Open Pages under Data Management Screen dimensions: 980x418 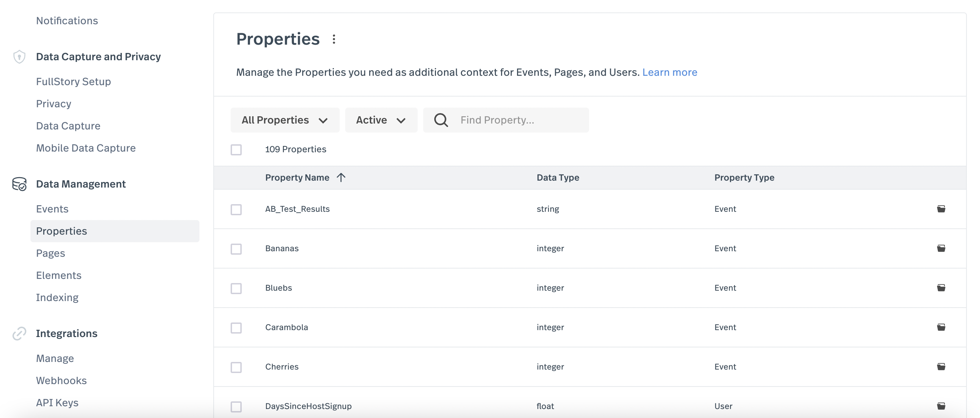click(x=51, y=253)
